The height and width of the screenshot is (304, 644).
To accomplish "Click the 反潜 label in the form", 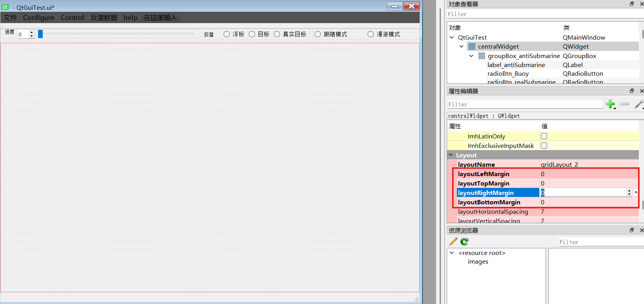I will [209, 35].
